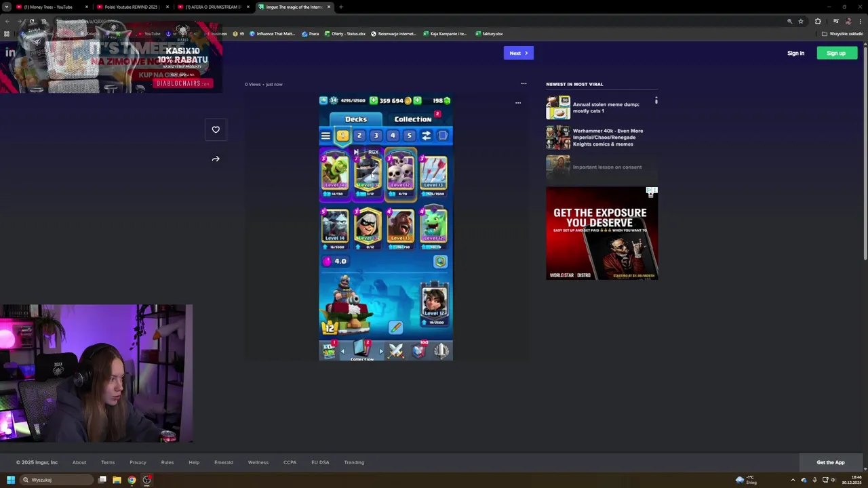Open the 'Oferty - Status.xlsx' bookmark

[x=345, y=33]
